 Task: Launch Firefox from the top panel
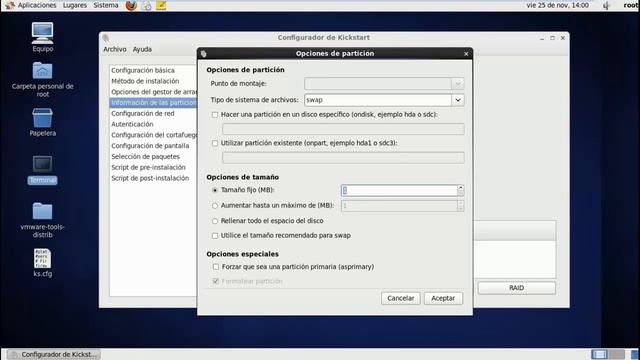(x=131, y=5)
